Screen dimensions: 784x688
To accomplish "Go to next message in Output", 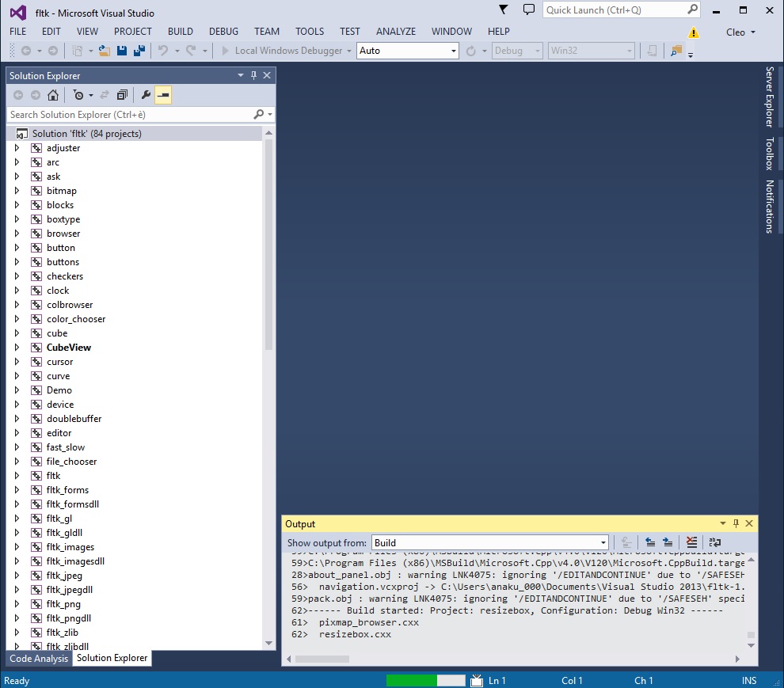I will pos(668,542).
